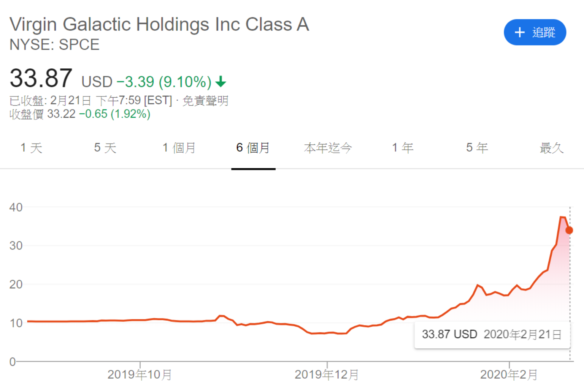Click the green down arrow indicator
Viewport: 584px width, 392px height.
221,82
